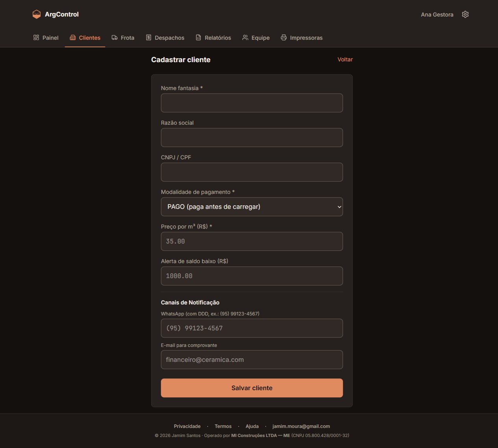This screenshot has width=498, height=448.
Task: Click into the CNPJ / CPF field
Action: pos(252,172)
